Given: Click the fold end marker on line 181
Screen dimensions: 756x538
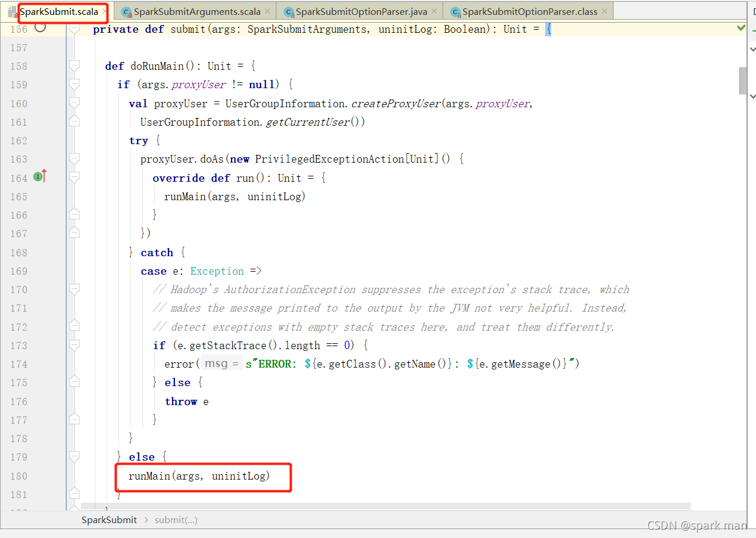Looking at the screenshot, I should pyautogui.click(x=74, y=493).
